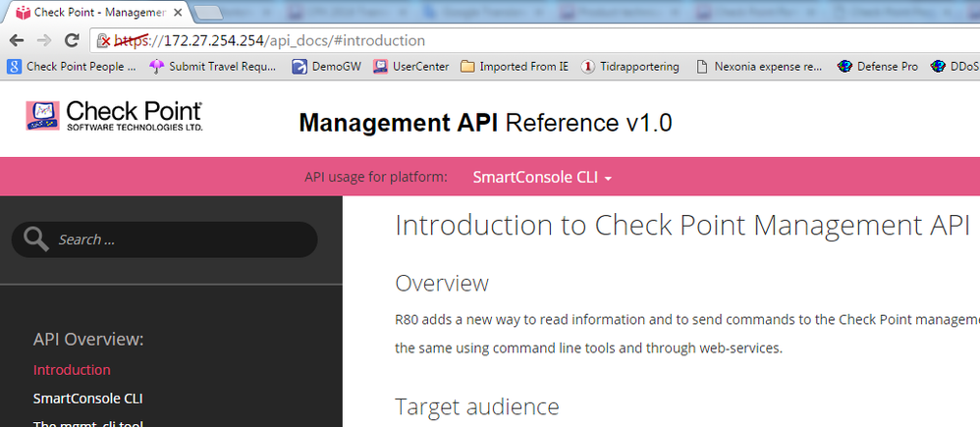Open the DemoGW bookmark
The width and height of the screenshot is (980, 427).
[326, 67]
